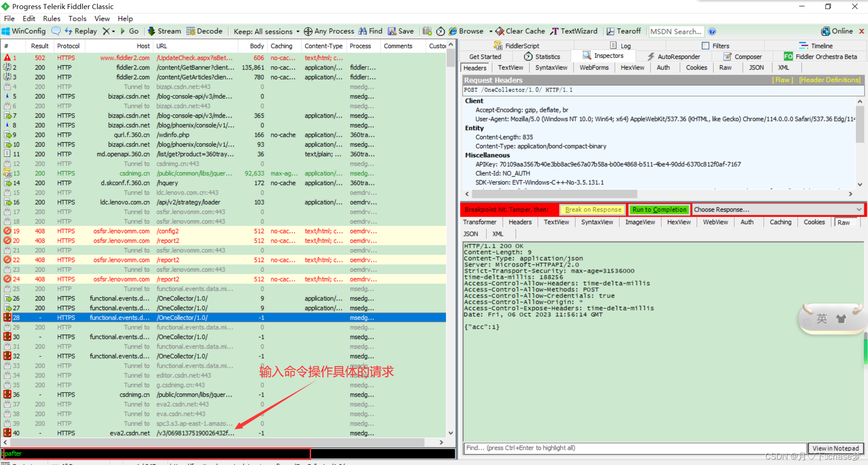Click the MSDN Search input box

(x=676, y=31)
